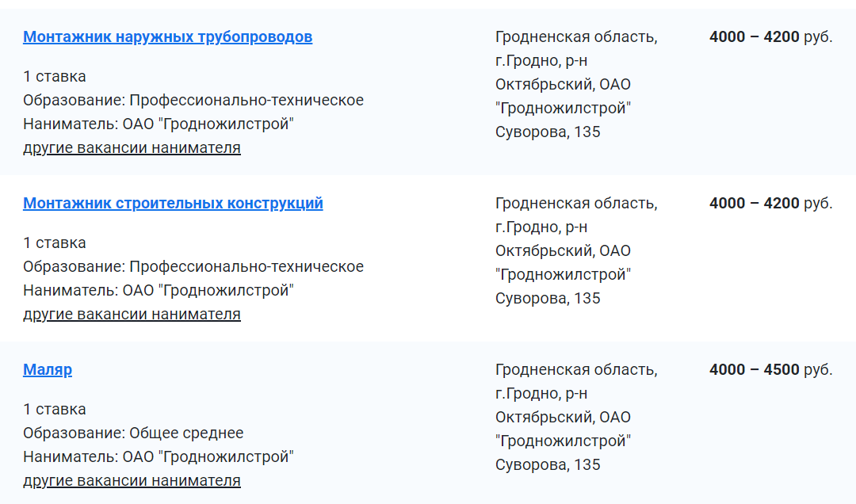Screen dimensions: 856x504
Task: Click the address block in Маляр row
Action: (575, 417)
